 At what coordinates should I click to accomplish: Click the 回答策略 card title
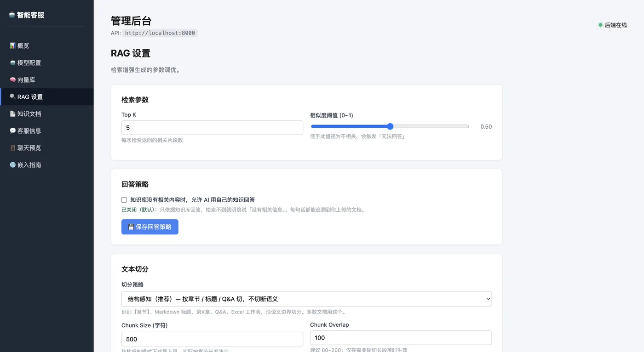tap(135, 184)
